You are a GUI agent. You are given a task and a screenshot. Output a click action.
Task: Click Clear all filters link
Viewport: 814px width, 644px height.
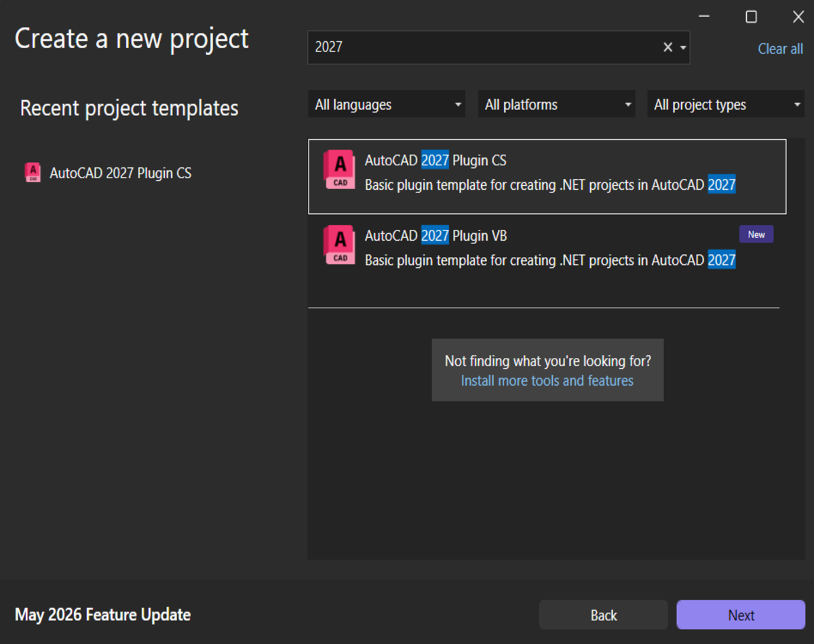click(781, 49)
